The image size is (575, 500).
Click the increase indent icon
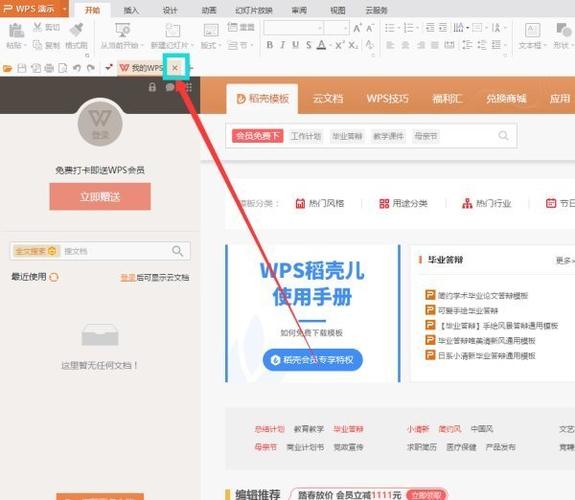(x=443, y=28)
